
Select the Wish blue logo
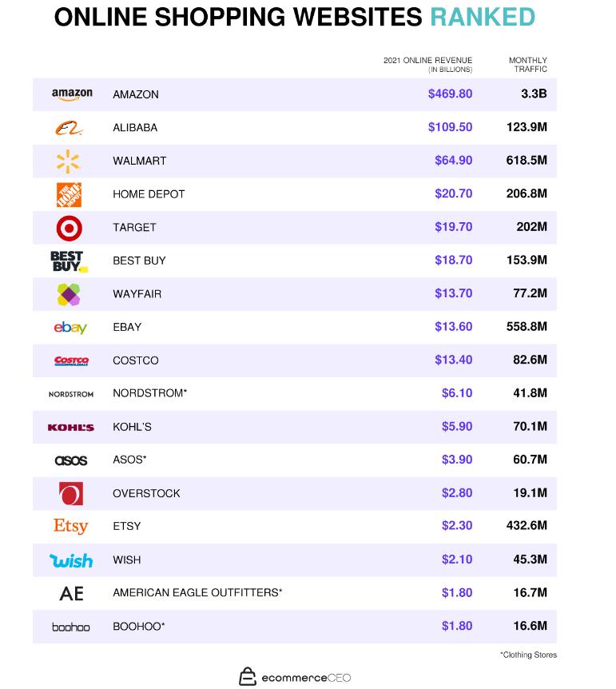71,560
